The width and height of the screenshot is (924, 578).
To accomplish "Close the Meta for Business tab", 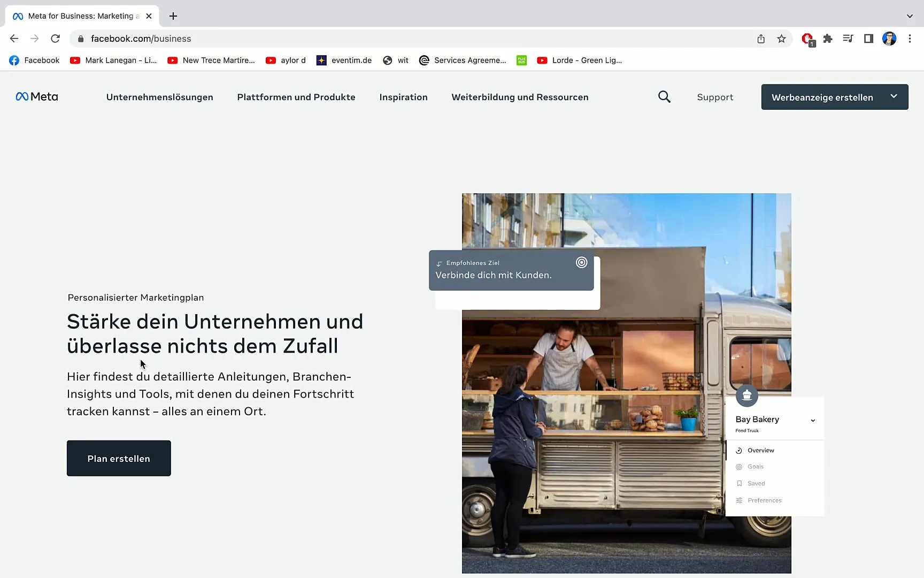I will coord(149,16).
